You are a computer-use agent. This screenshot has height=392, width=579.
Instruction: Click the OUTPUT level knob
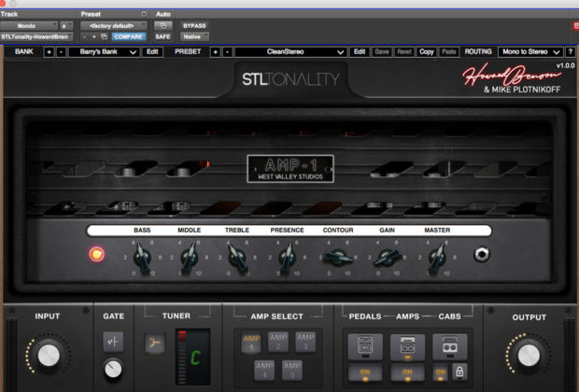(529, 356)
